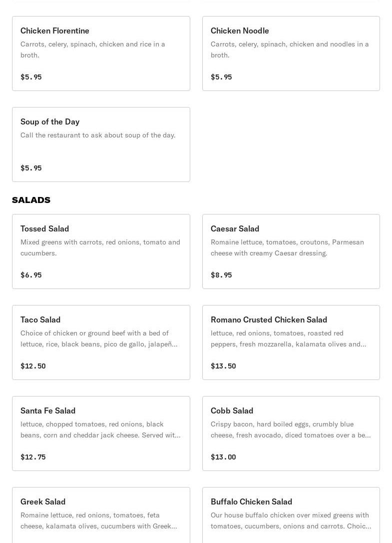Open the Taco Salad item
The image size is (392, 543).
pyautogui.click(x=101, y=342)
